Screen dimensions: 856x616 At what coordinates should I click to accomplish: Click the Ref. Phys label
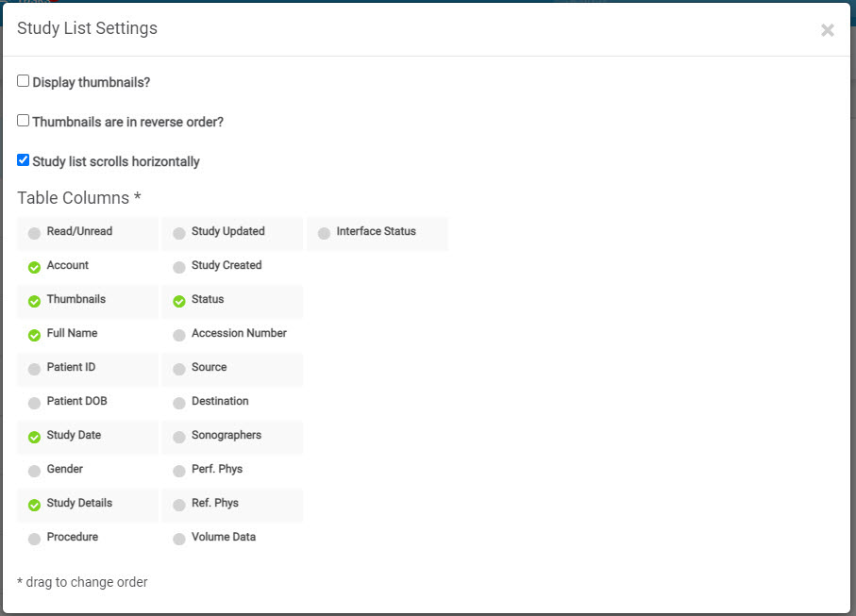[x=215, y=503]
